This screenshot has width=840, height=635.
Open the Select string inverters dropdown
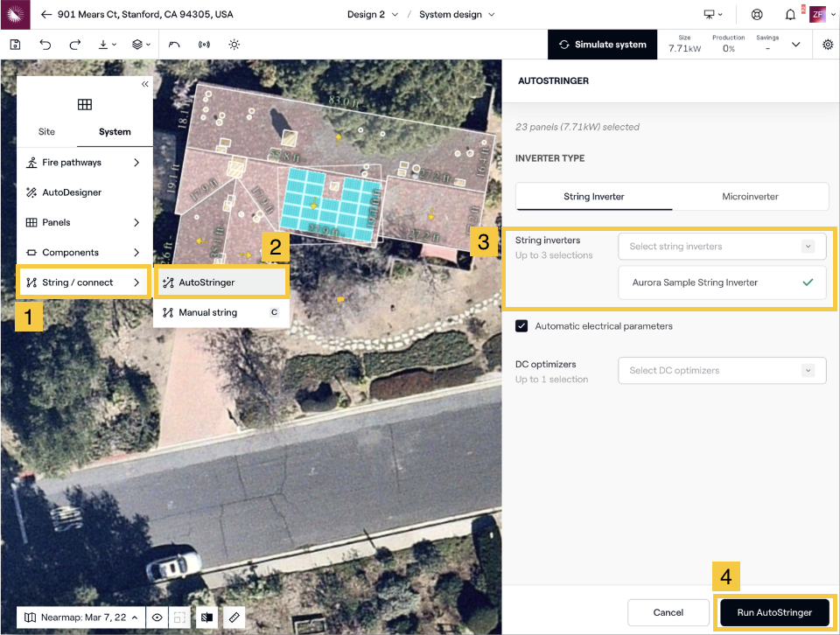[x=722, y=247]
